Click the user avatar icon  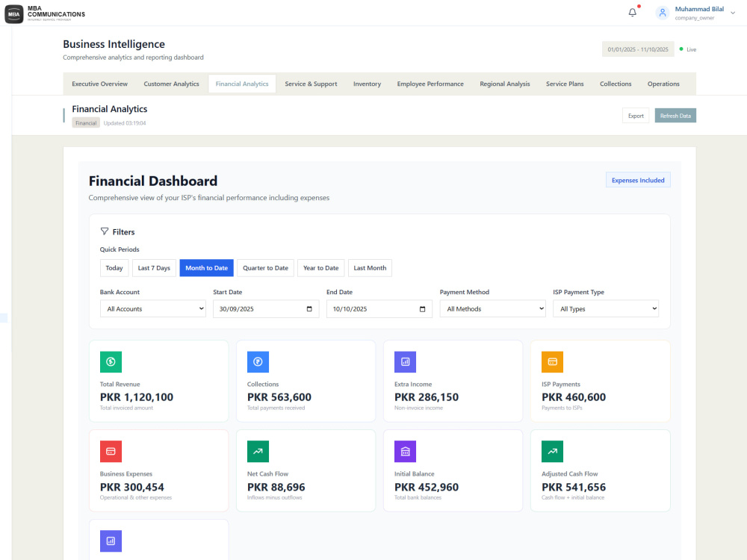click(x=662, y=13)
